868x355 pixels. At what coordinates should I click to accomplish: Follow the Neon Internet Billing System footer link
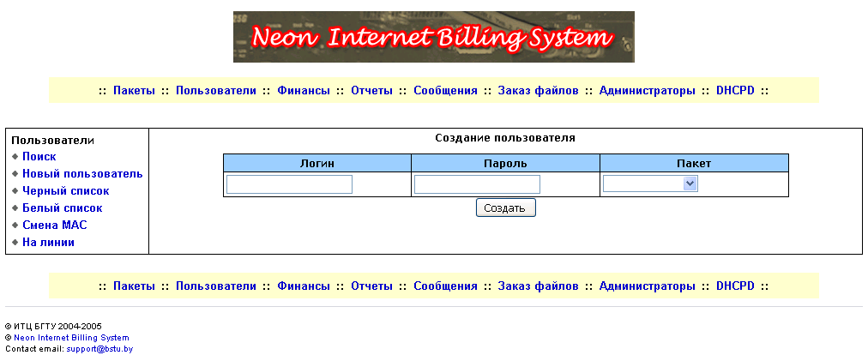(71, 338)
